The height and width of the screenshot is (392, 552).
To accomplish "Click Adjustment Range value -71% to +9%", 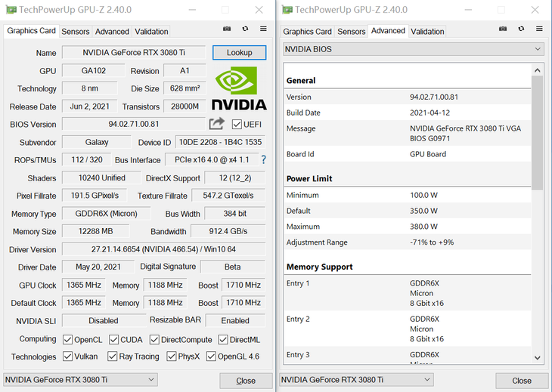I will click(x=432, y=242).
